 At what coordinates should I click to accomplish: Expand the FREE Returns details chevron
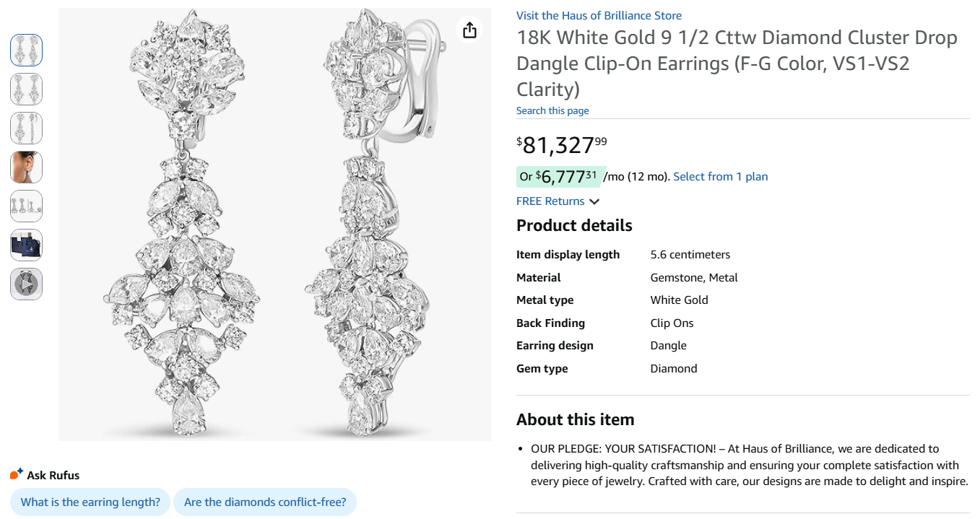click(x=594, y=201)
